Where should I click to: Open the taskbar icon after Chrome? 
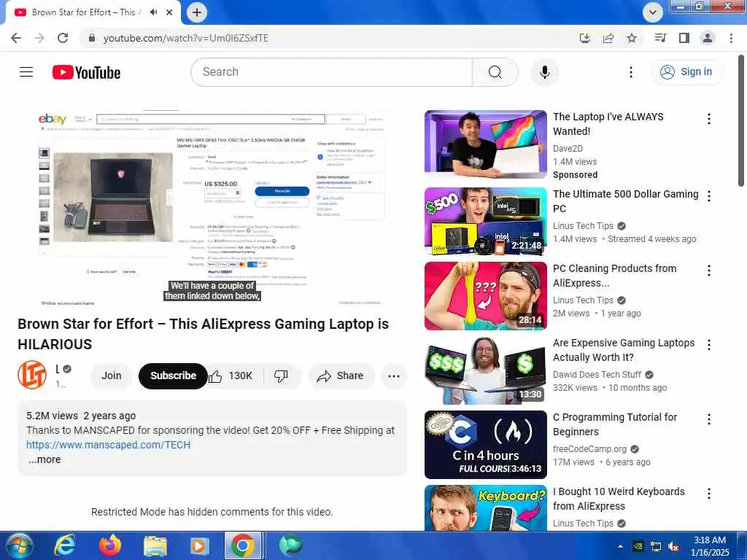(x=290, y=545)
